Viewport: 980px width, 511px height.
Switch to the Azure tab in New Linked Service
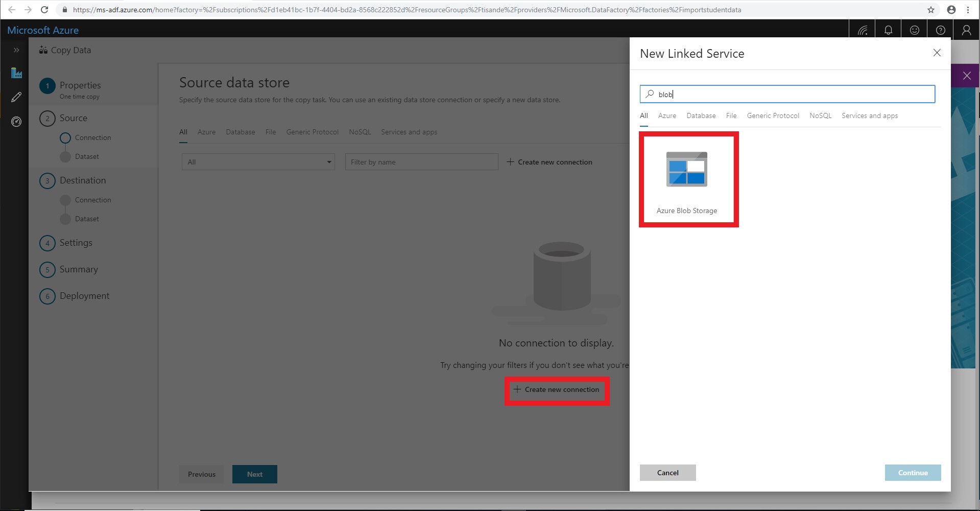(667, 116)
